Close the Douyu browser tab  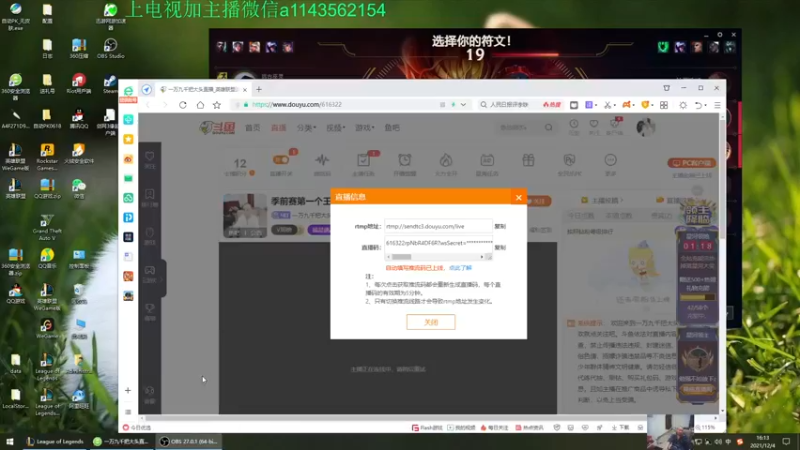(x=245, y=89)
